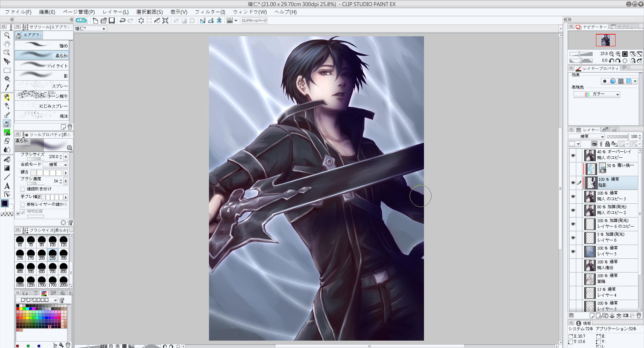Choose the スプレー airbrush sub tool
644x348 pixels.
pos(42,86)
